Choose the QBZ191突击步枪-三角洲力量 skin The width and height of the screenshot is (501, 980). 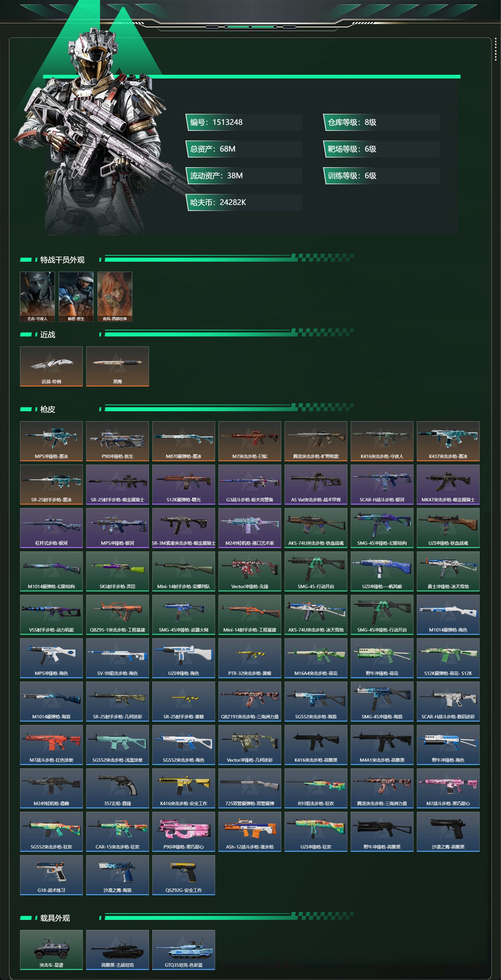[x=250, y=701]
